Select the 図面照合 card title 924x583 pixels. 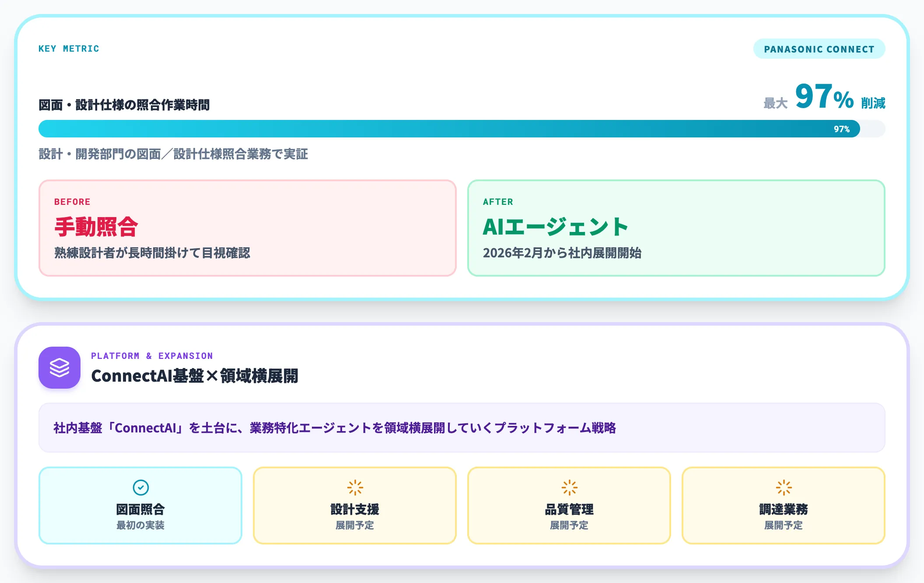coord(140,509)
